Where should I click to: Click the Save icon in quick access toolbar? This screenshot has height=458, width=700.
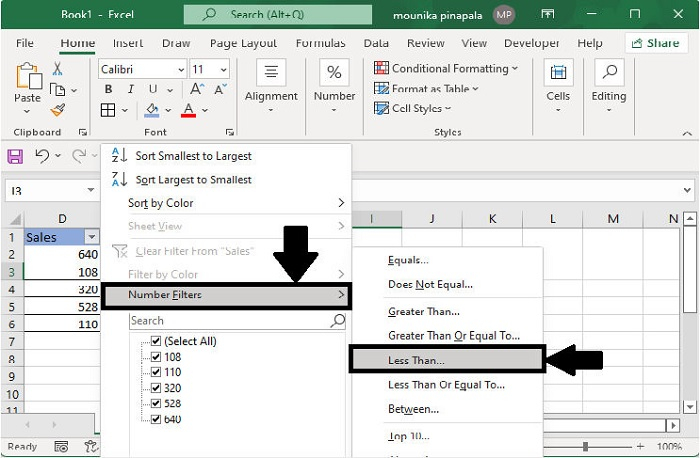(x=15, y=156)
